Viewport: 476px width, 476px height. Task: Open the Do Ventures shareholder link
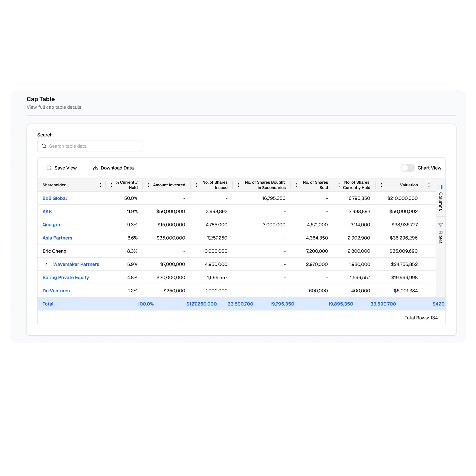56,291
